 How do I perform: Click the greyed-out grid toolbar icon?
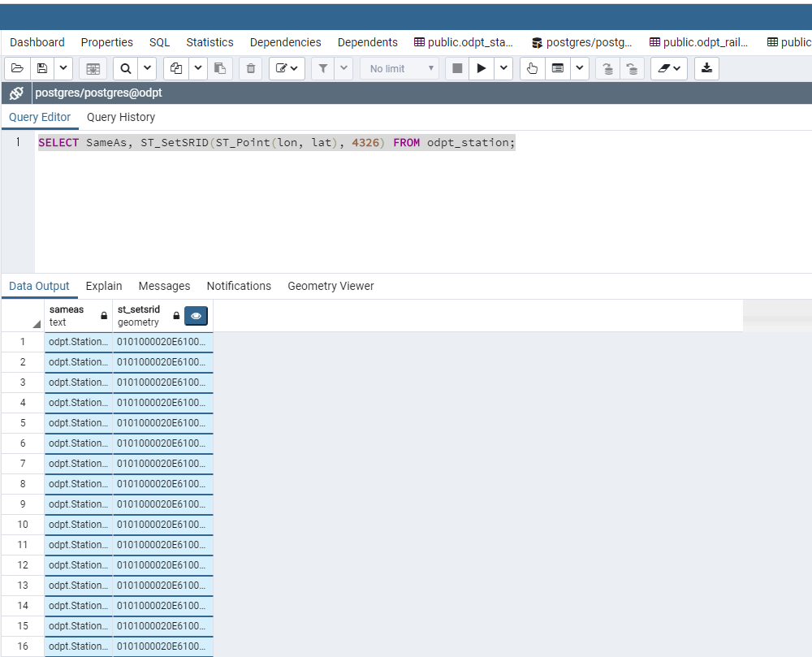tap(93, 68)
